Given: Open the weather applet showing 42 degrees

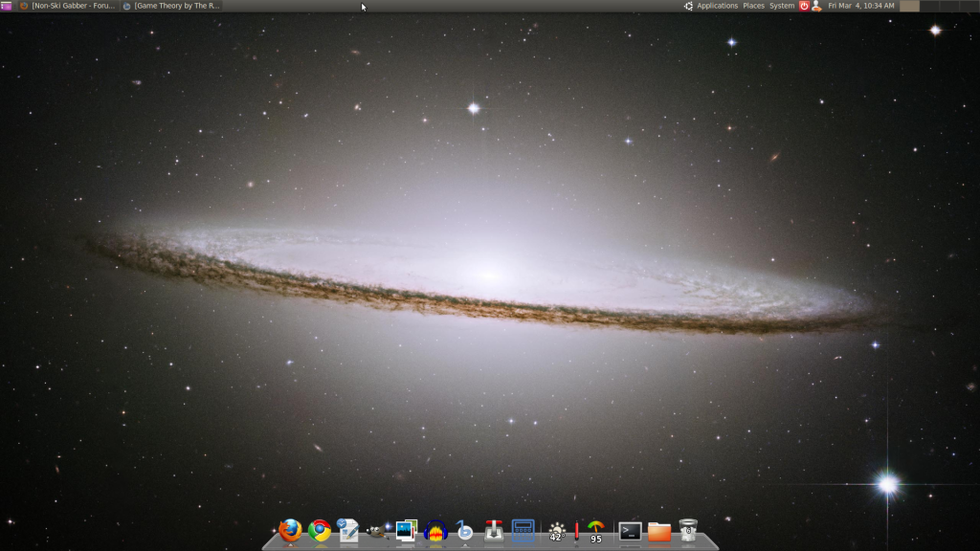Looking at the screenshot, I should (556, 532).
